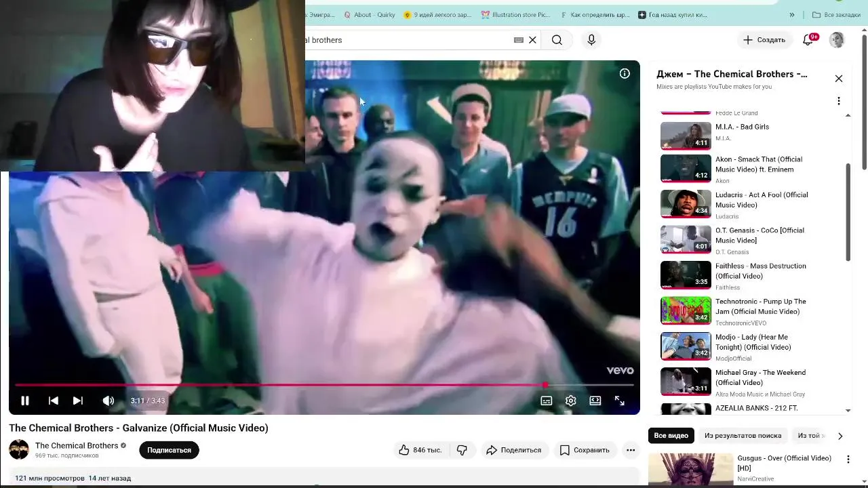Open the Все закладки folder

point(836,15)
